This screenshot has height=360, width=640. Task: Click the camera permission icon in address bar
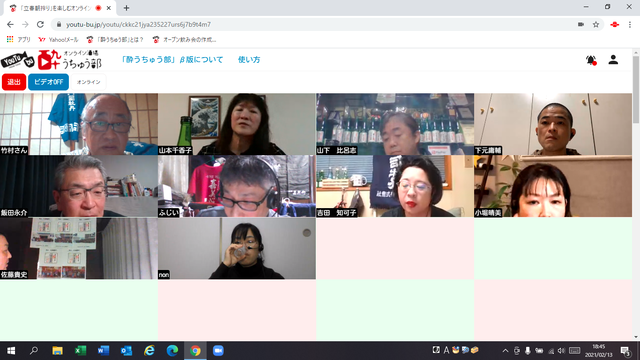point(581,24)
